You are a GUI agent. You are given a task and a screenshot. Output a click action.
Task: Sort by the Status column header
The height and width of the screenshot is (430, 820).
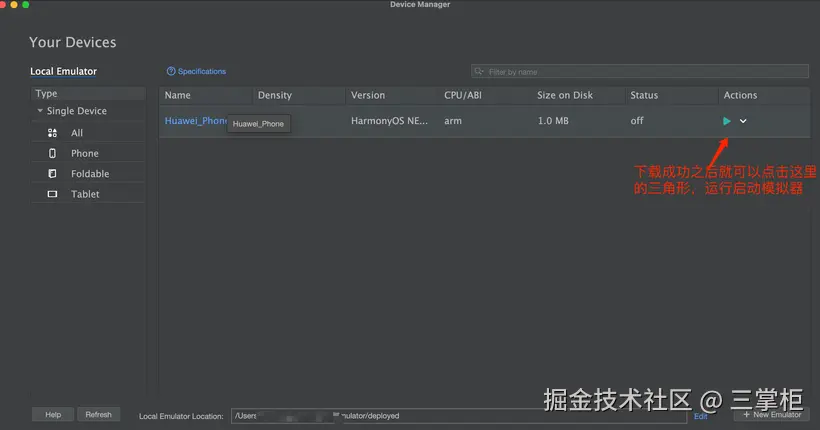671,95
